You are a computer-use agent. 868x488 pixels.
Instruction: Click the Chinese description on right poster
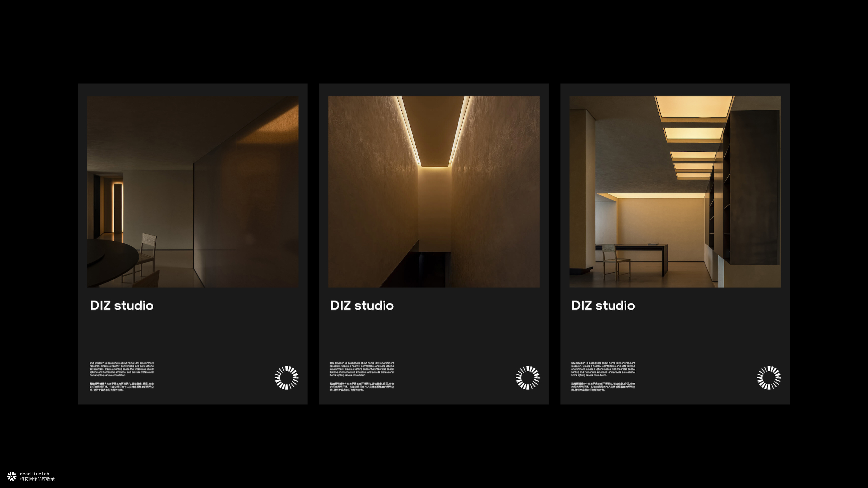pos(603,387)
